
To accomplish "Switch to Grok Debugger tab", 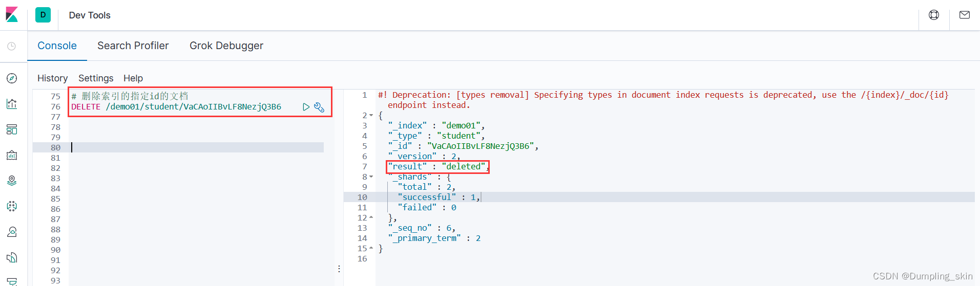I will coord(226,46).
